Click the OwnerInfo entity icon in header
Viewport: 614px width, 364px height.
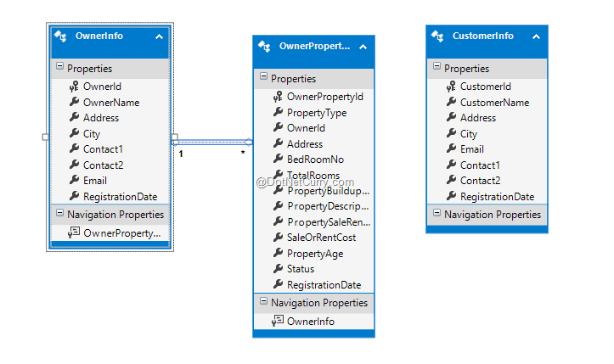tap(62, 36)
